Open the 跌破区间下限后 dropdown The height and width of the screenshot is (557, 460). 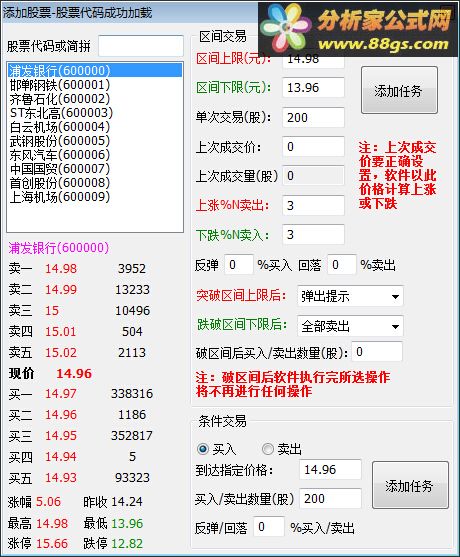click(350, 326)
